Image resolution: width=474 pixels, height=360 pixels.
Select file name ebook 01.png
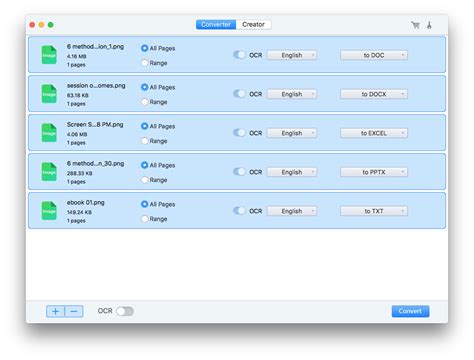[86, 203]
